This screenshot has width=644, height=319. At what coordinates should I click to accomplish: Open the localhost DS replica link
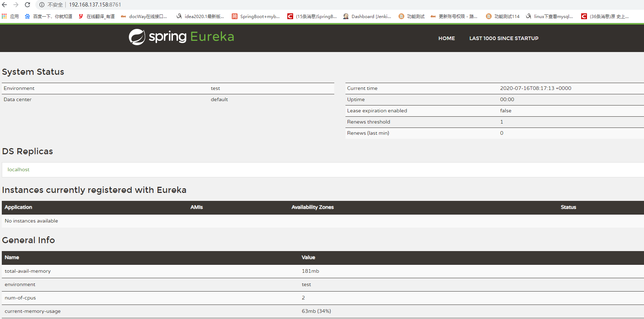pos(18,169)
